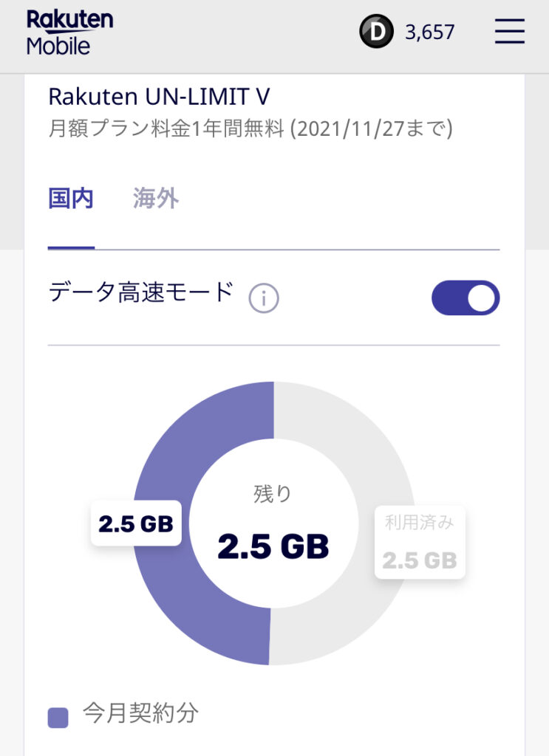The image size is (549, 756).
Task: Open the 3,657 points balance
Action: point(429,32)
